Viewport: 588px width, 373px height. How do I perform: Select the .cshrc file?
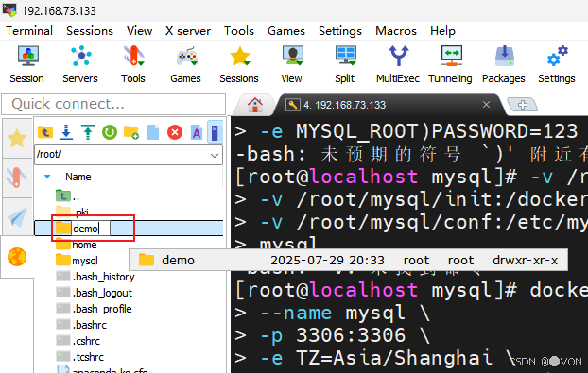click(78, 341)
